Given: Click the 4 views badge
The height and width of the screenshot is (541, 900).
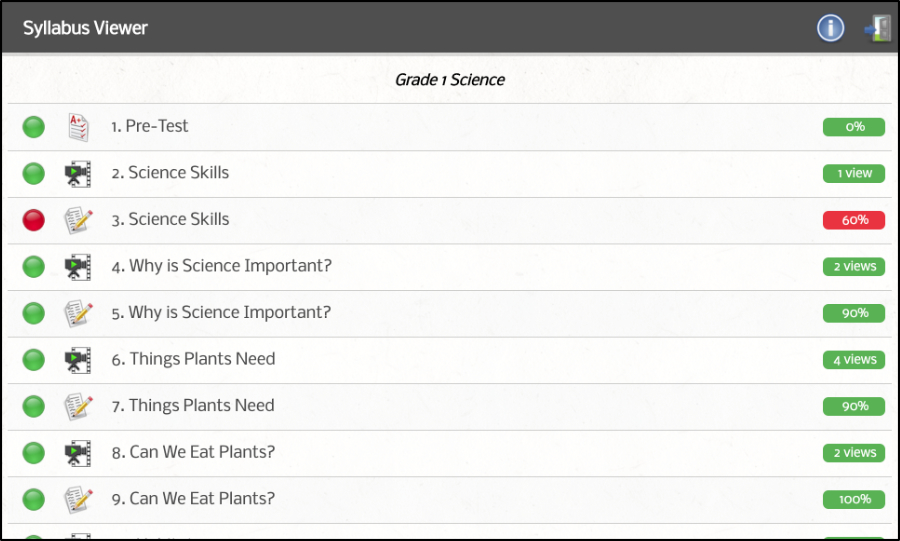Looking at the screenshot, I should coord(854,360).
